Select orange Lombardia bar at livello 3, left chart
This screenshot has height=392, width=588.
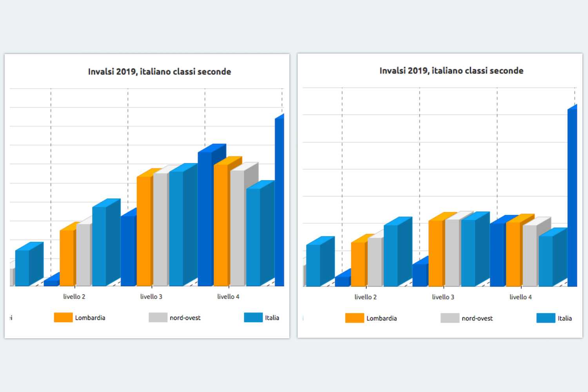(143, 231)
